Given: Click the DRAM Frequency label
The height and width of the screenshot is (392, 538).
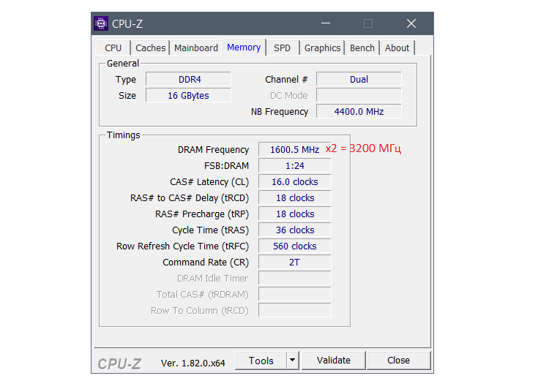Looking at the screenshot, I should click(x=213, y=149).
